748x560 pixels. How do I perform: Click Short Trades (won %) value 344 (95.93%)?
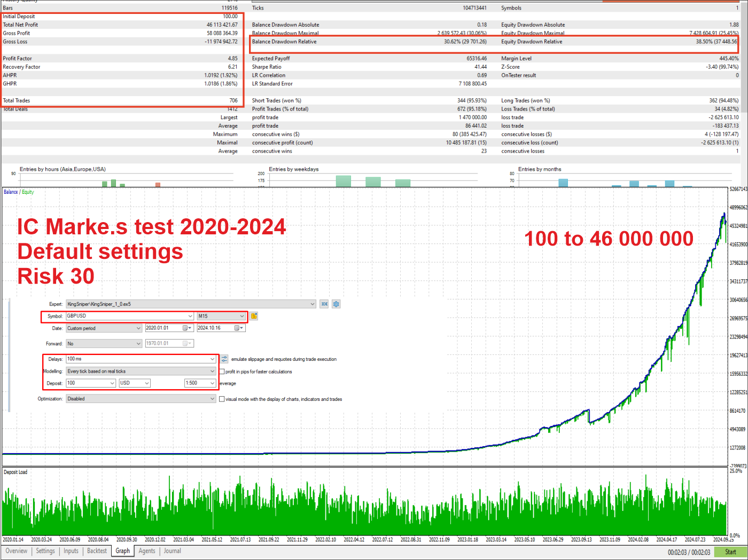click(472, 100)
